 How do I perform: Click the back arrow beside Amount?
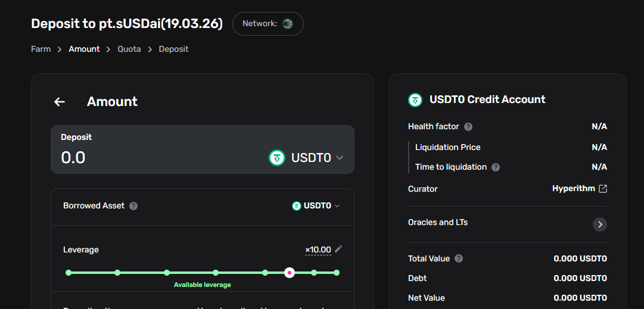(60, 102)
